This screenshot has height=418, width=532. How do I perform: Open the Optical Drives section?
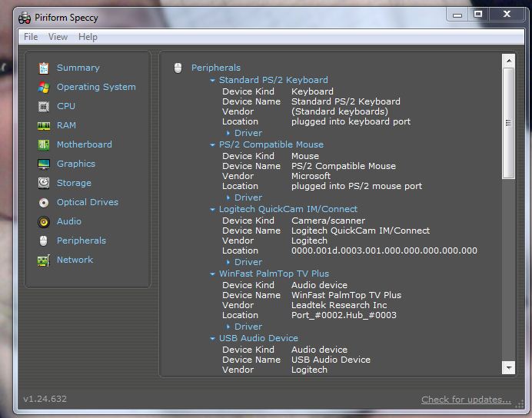click(87, 202)
